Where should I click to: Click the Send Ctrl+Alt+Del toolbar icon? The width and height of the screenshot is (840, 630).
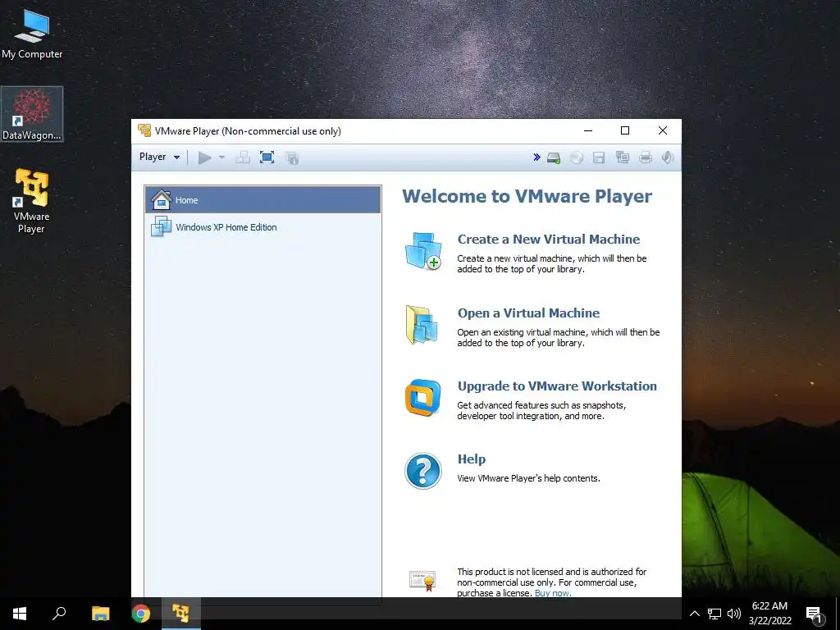[243, 157]
